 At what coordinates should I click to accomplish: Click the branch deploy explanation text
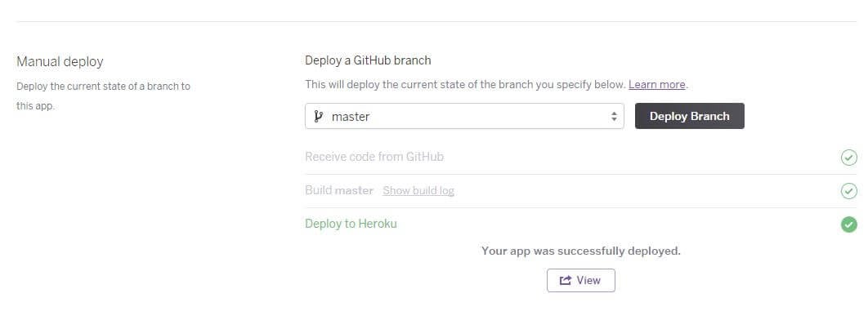tap(465, 85)
